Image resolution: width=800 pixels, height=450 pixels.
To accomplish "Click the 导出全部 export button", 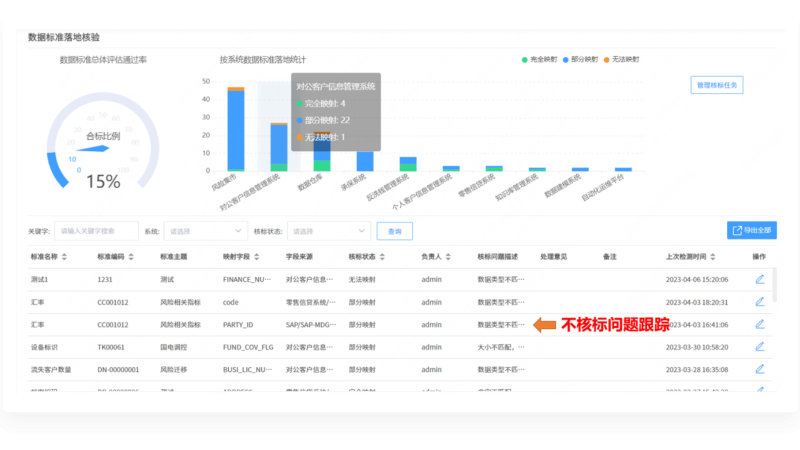I will point(752,230).
